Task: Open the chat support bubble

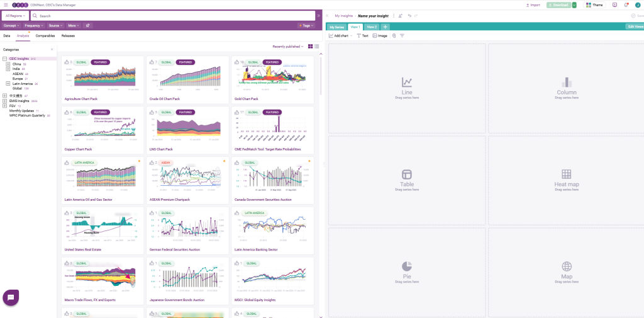Action: point(11,298)
